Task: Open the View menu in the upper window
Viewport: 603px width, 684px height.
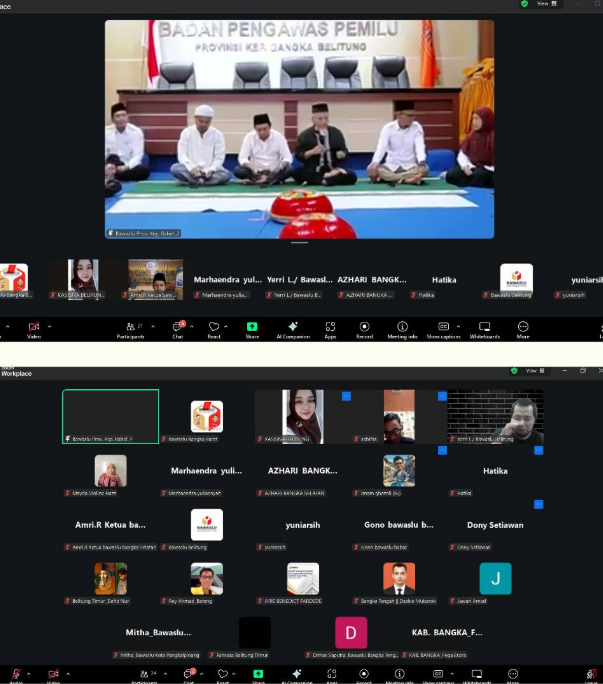Action: tap(543, 4)
